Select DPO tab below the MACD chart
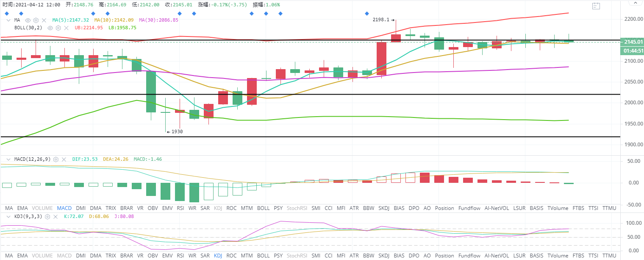 click(414, 208)
